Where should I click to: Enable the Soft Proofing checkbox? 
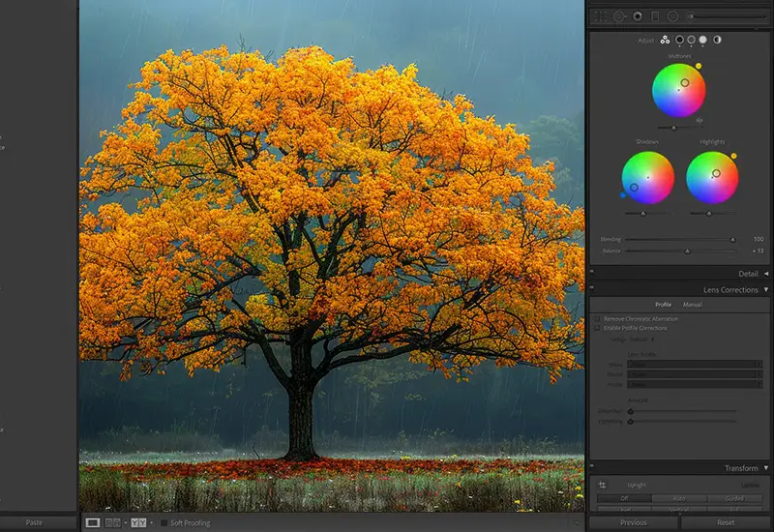point(164,522)
